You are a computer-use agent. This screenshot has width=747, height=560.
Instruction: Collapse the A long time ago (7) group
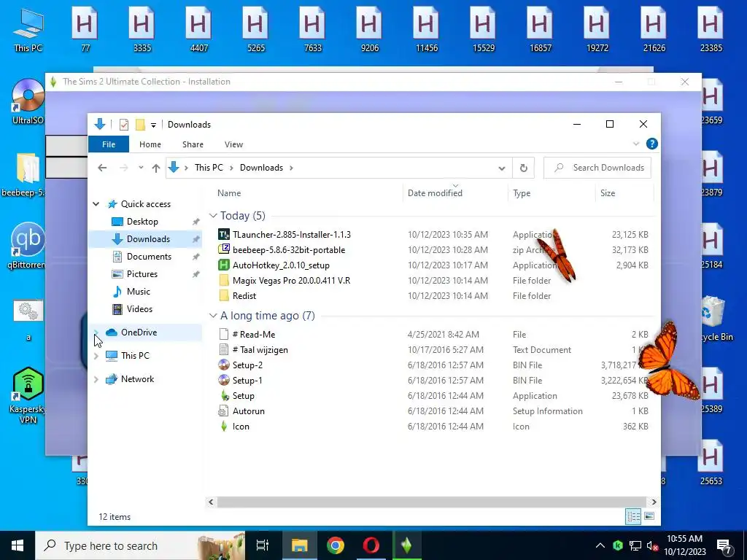pos(213,316)
